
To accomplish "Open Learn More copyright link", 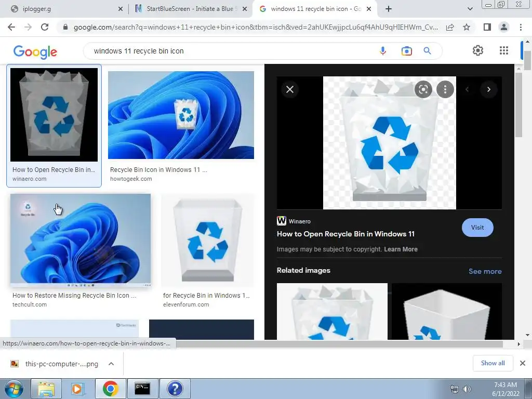I will (401, 249).
